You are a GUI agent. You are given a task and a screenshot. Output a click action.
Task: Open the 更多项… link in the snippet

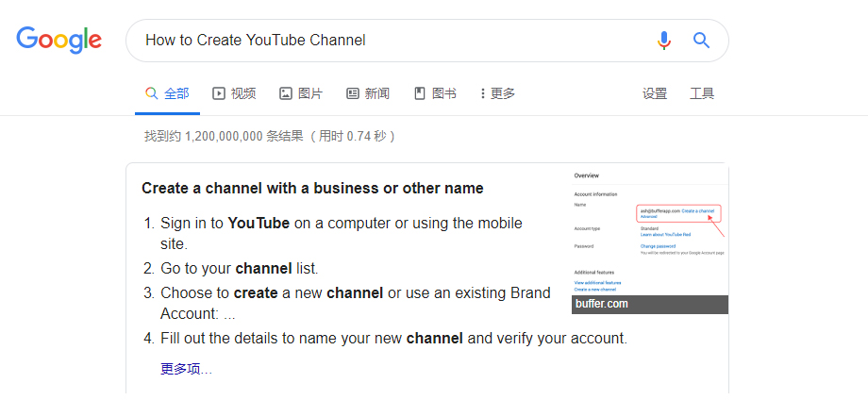pos(186,369)
